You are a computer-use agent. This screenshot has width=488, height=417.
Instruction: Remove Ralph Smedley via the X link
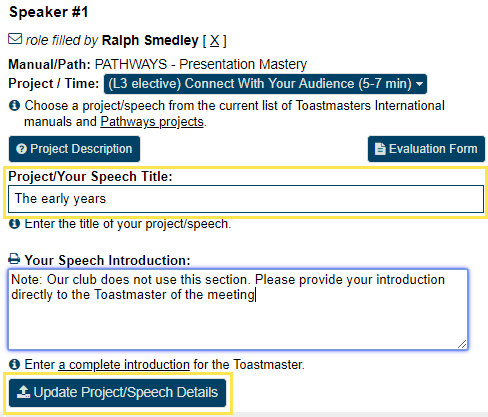tap(215, 41)
